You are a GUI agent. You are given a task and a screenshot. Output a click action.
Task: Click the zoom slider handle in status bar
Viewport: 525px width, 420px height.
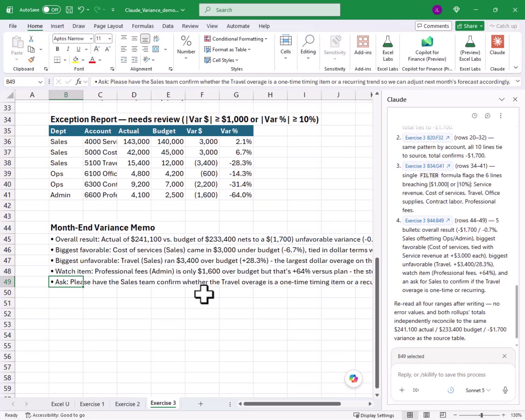[x=481, y=415]
